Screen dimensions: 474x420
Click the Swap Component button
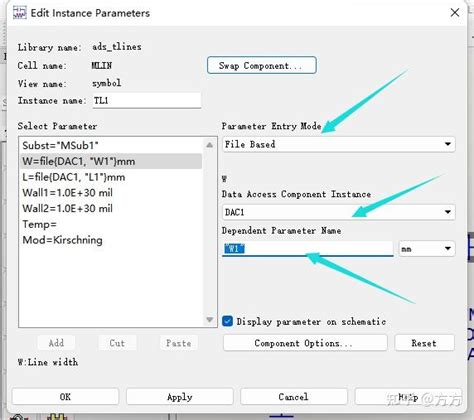[262, 65]
